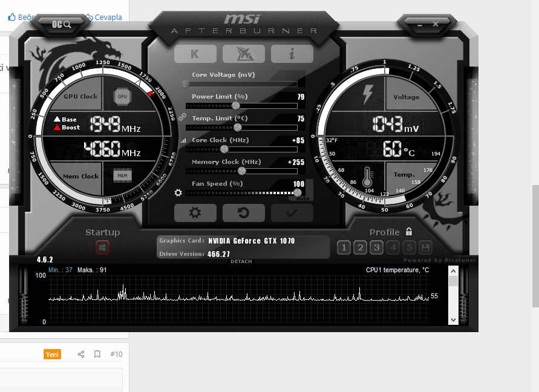Click the monitor graph scrollbar thumb
539x392 pixels.
pyautogui.click(x=454, y=281)
